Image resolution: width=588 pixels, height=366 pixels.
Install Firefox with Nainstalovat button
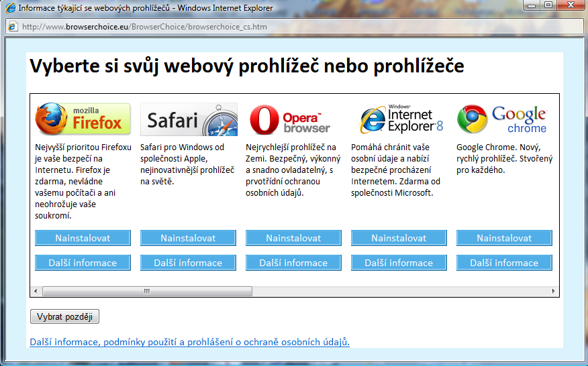[83, 238]
